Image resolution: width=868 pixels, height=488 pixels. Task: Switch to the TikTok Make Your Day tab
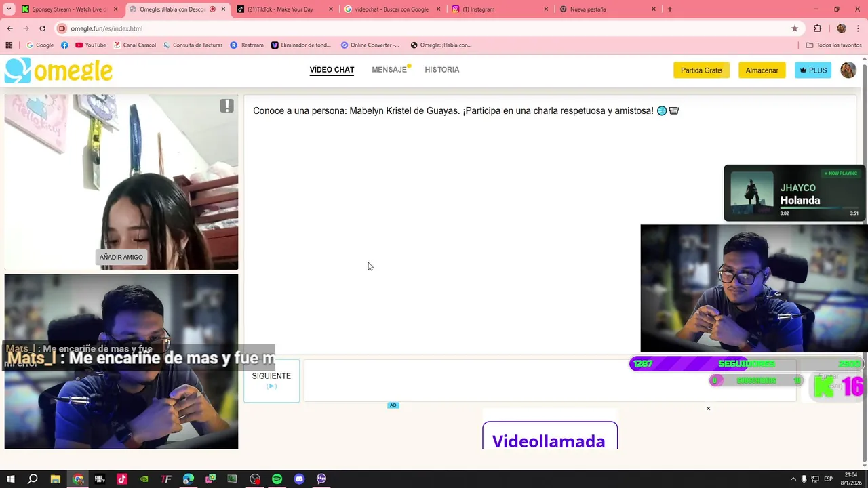point(285,9)
